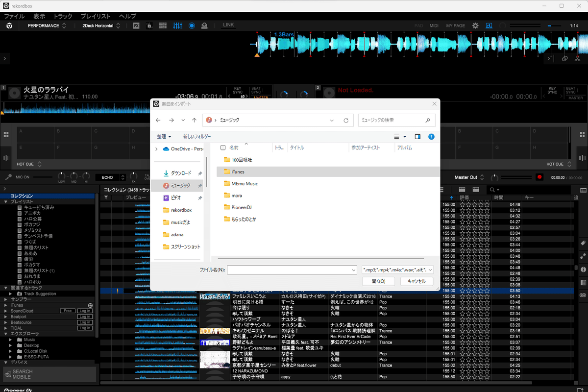
Task: Click キャンセル button in dialog
Action: [x=416, y=281]
